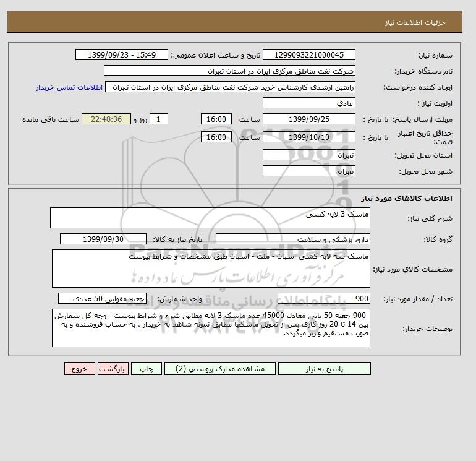Click the label گروه کالا
The height and width of the screenshot is (461, 476).
point(438,239)
